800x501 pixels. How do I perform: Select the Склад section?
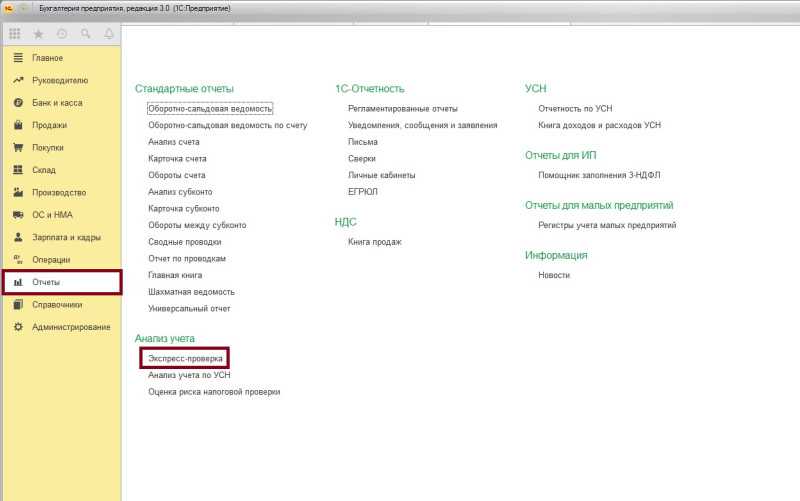pos(44,170)
